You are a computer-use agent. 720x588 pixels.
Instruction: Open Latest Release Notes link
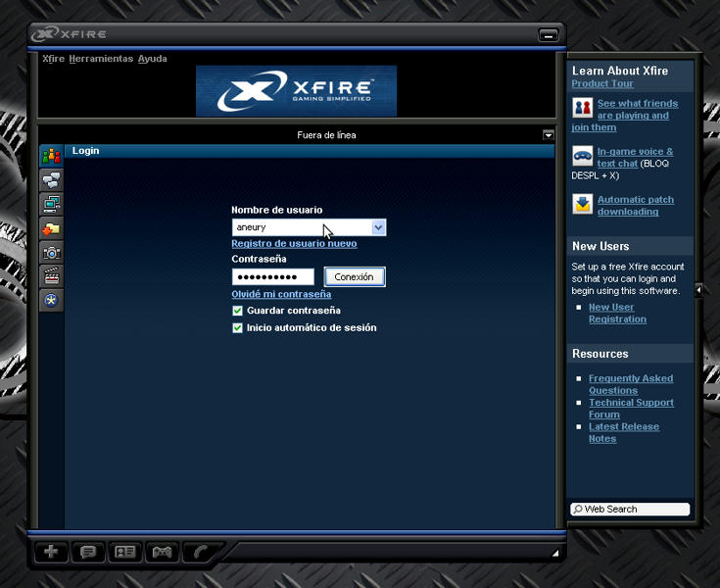[x=624, y=432]
